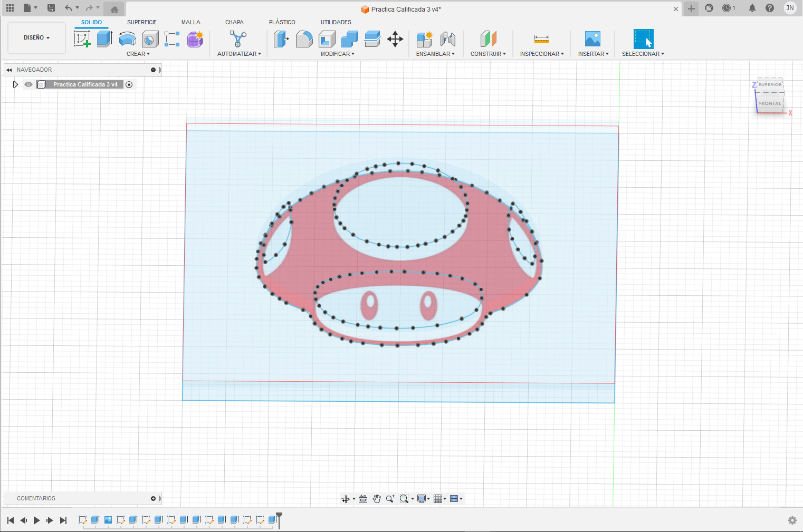The height and width of the screenshot is (532, 803).
Task: Select the Move/Copy arrows tool
Action: [x=395, y=39]
